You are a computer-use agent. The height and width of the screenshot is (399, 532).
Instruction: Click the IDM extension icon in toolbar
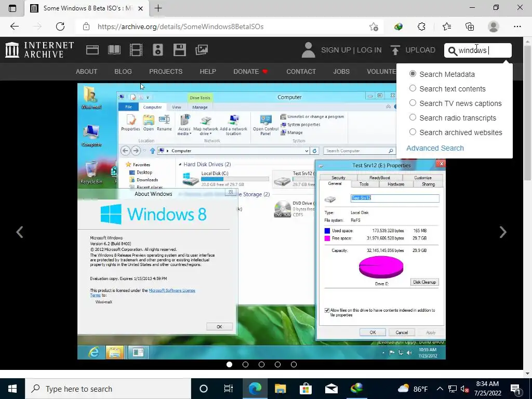pyautogui.click(x=398, y=26)
